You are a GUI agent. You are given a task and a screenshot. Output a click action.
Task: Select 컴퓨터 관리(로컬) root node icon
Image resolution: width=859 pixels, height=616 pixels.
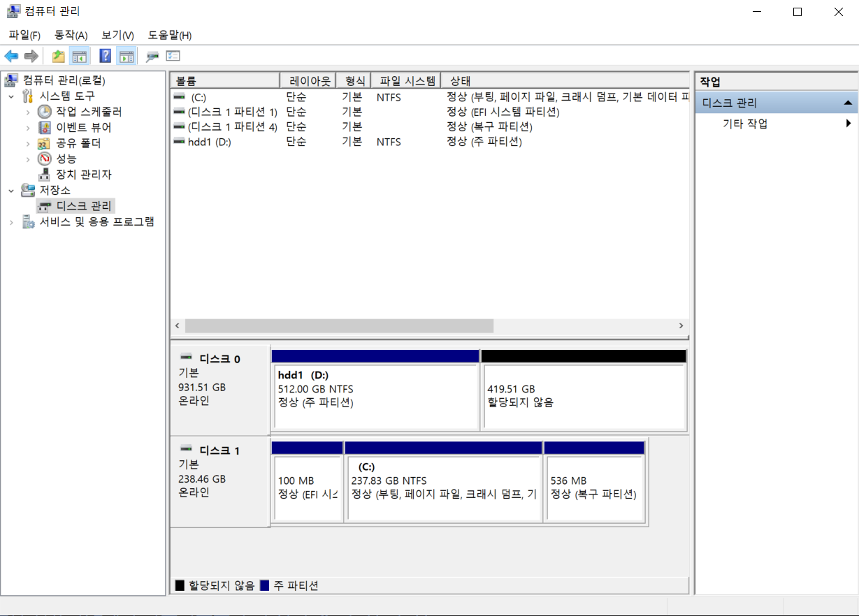tap(12, 80)
